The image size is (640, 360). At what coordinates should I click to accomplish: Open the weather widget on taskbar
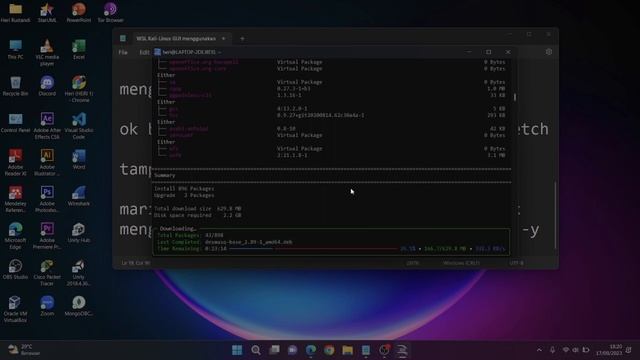pos(24,350)
